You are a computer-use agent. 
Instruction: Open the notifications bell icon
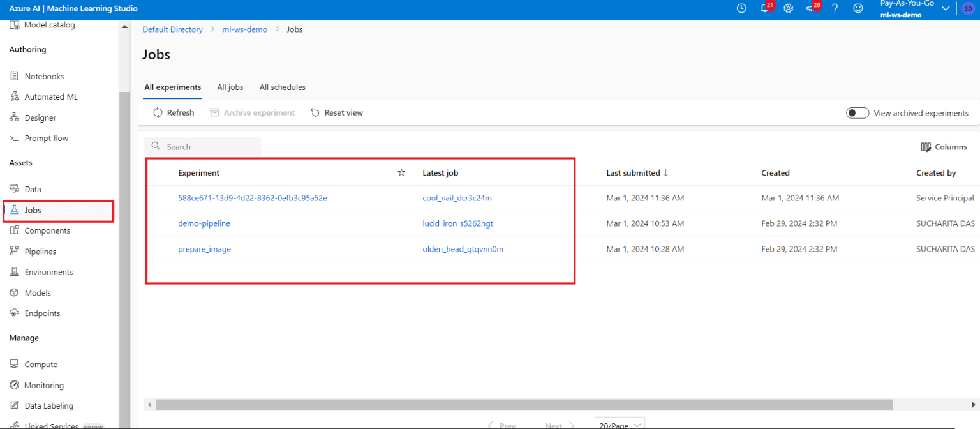(764, 8)
